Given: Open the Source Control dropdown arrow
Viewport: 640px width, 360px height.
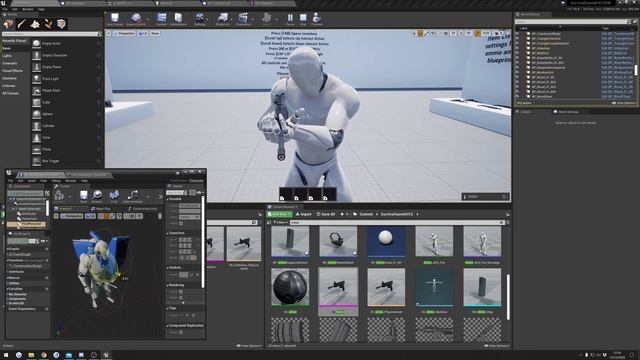Looking at the screenshot, I should [148, 19].
